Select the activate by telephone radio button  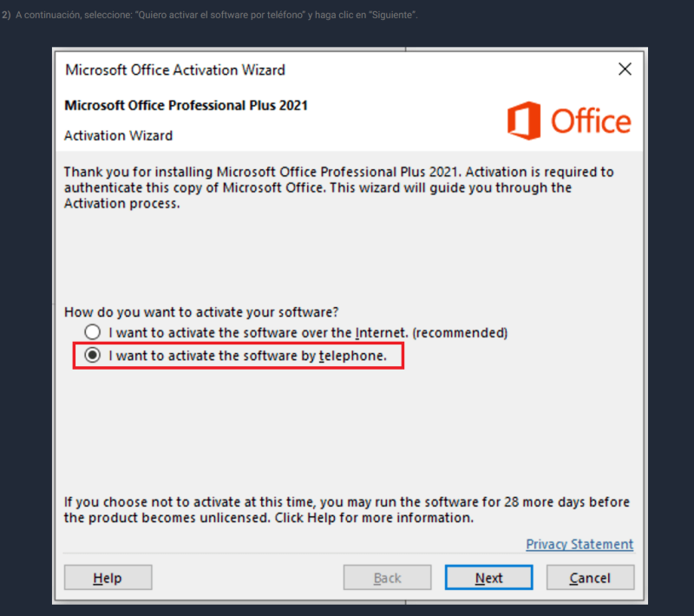click(x=93, y=355)
